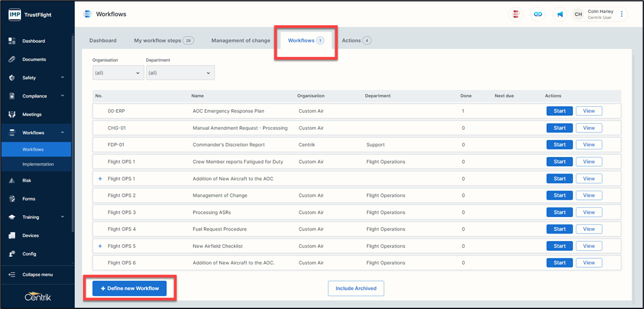Open Documents via the paperclip icon

pos(12,59)
